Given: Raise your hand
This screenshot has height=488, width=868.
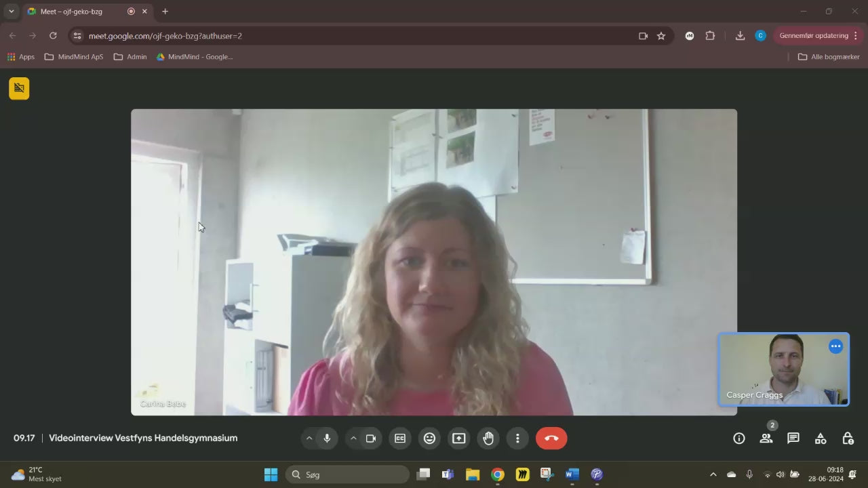Looking at the screenshot, I should (x=488, y=439).
